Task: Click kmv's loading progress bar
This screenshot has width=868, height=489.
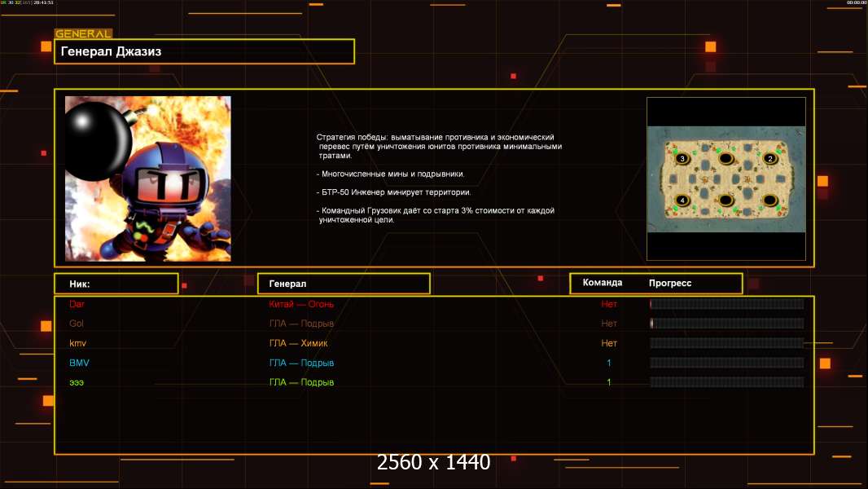Action: (x=727, y=343)
